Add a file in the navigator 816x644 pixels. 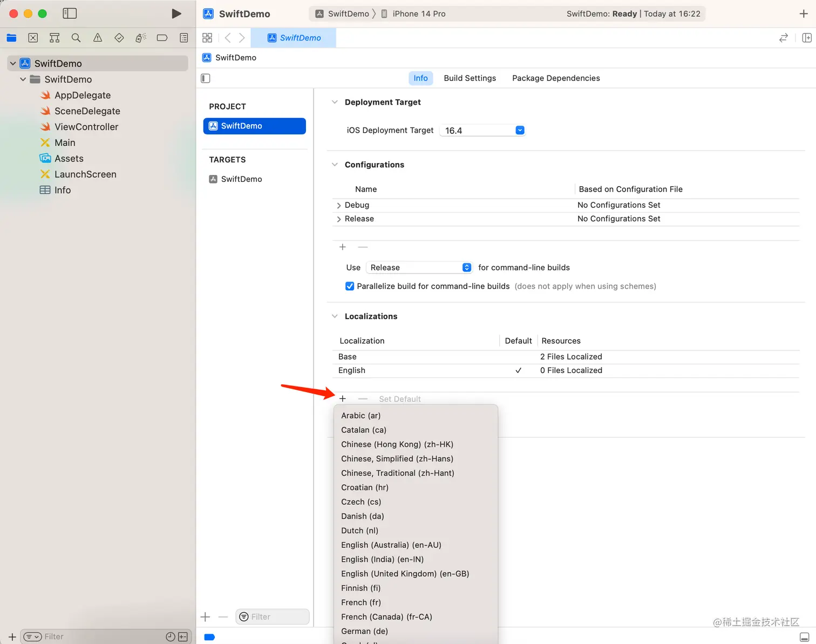click(x=12, y=637)
